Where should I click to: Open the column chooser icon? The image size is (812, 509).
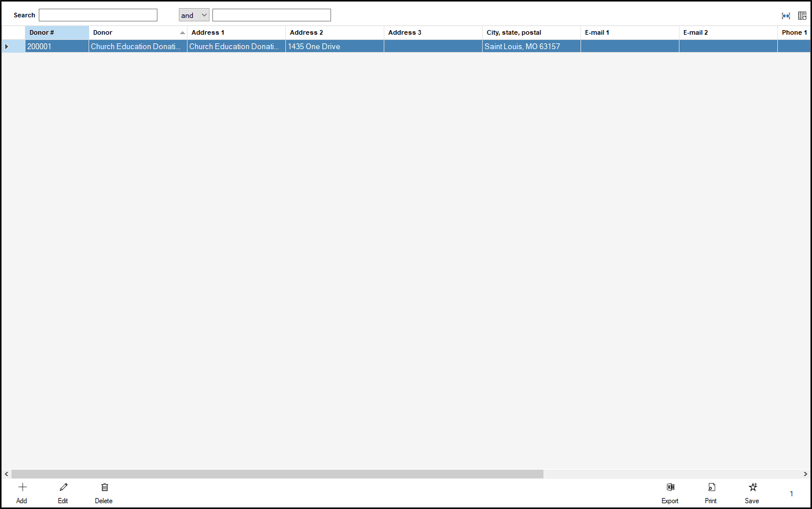tap(802, 16)
